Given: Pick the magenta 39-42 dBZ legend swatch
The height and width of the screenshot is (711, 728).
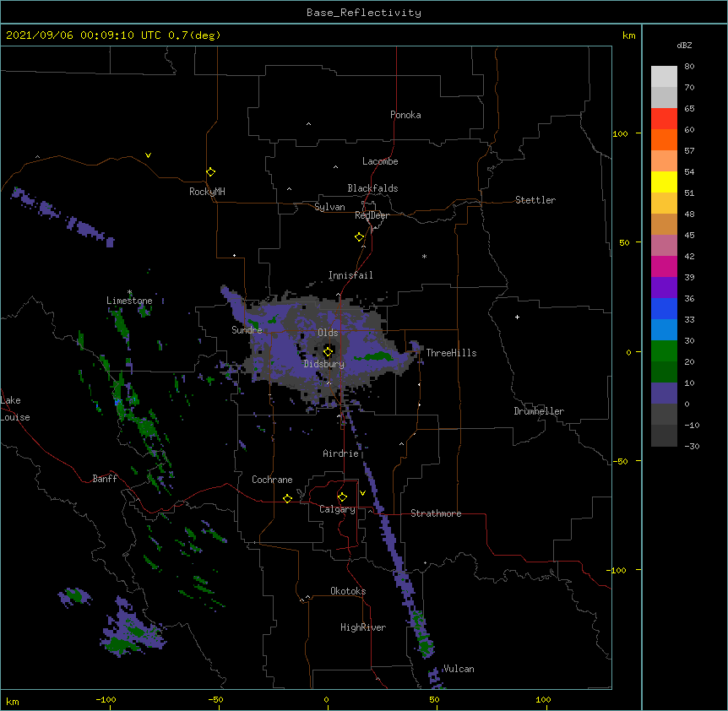Looking at the screenshot, I should (664, 266).
